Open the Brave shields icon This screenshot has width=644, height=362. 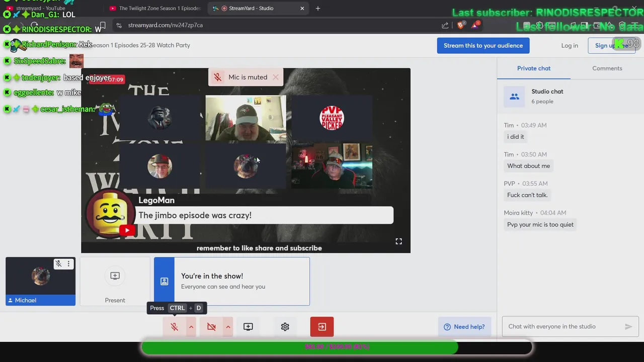461,25
